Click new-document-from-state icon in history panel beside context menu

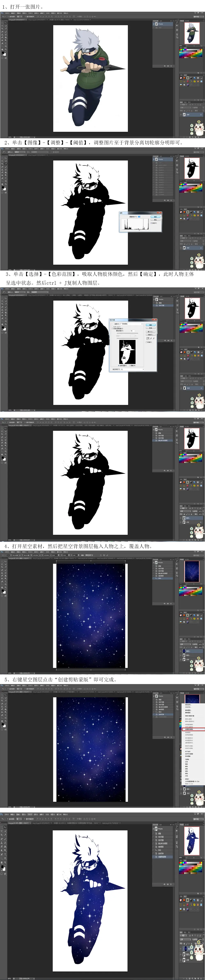[x=165, y=737]
